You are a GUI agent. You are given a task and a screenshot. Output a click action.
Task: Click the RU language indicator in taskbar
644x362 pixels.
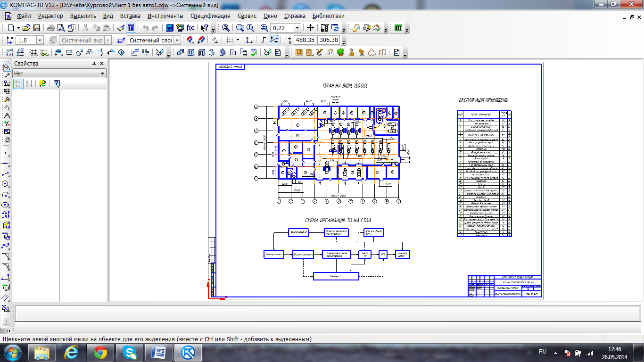[x=542, y=352]
